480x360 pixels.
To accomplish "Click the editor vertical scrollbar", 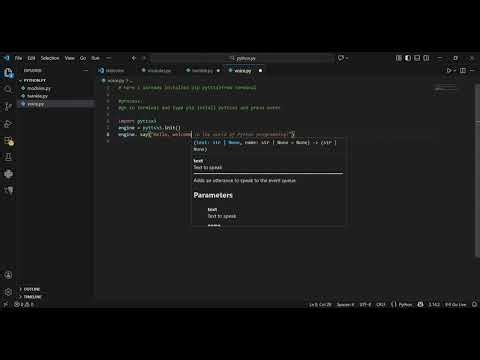I will pos(478,170).
